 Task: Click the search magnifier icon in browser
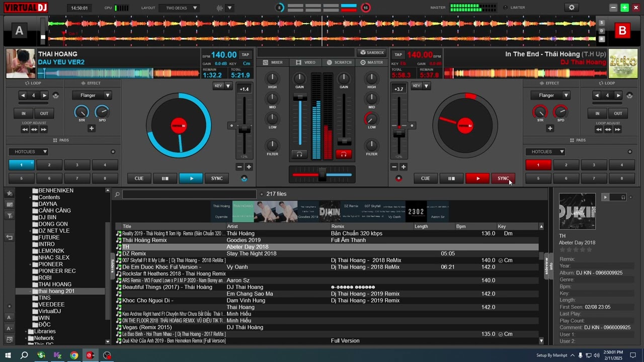117,194
